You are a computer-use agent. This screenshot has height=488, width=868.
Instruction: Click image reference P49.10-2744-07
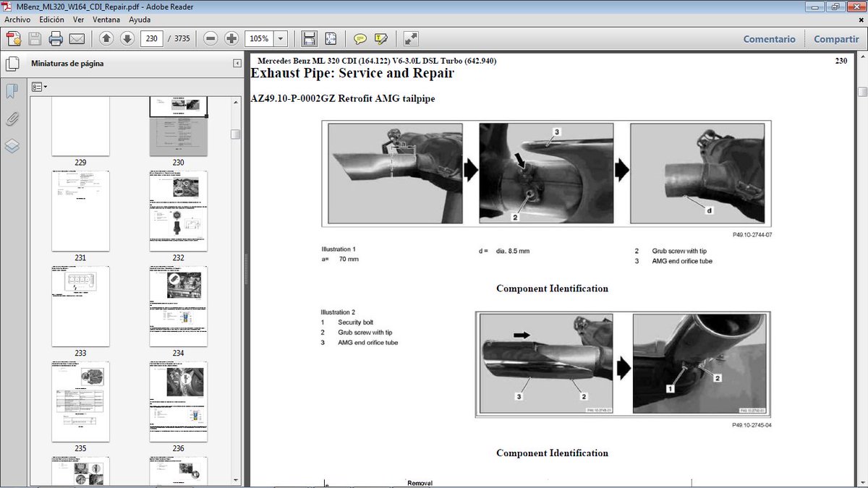click(752, 235)
